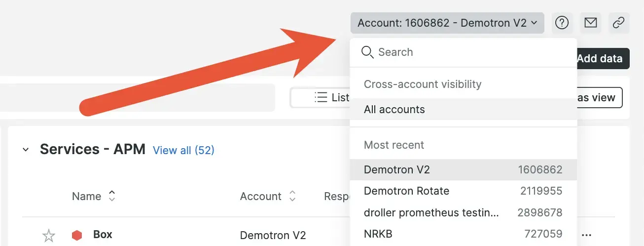Image resolution: width=644 pixels, height=246 pixels.
Task: Open the mail feedback icon
Action: 590,23
